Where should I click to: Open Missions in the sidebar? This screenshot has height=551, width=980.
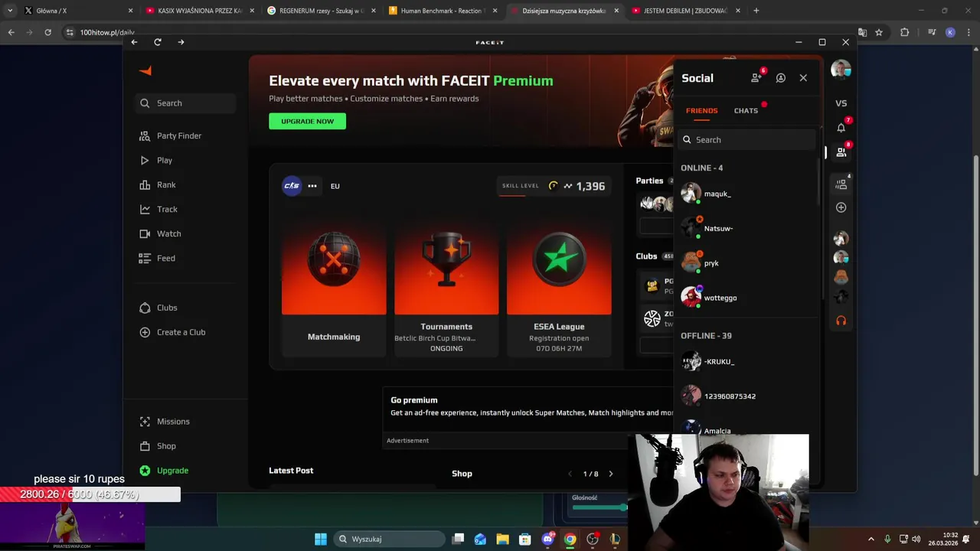[x=165, y=422]
